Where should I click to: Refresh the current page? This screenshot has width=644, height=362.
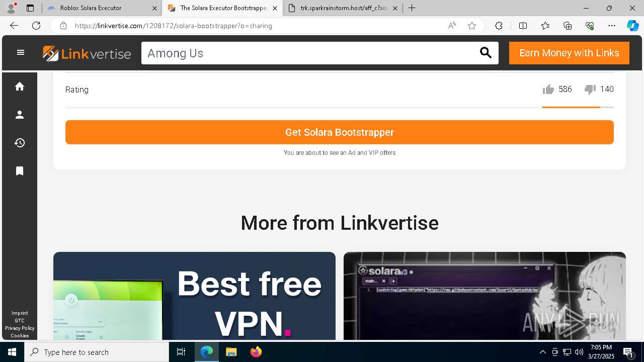tap(36, 26)
